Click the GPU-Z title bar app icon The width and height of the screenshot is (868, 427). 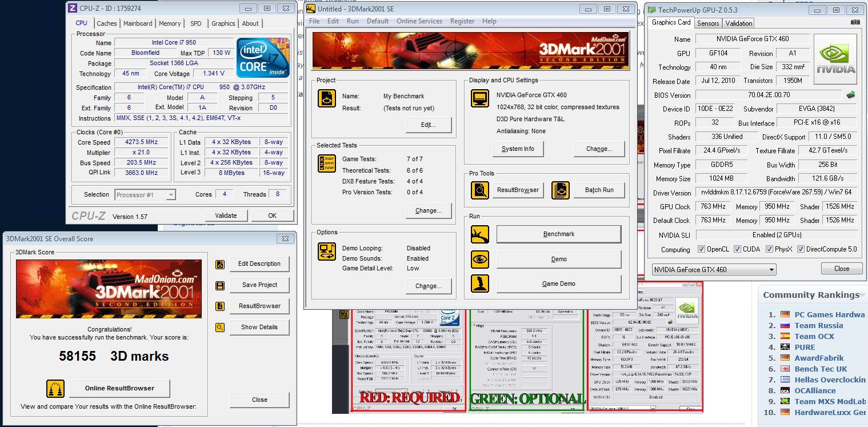coord(651,10)
